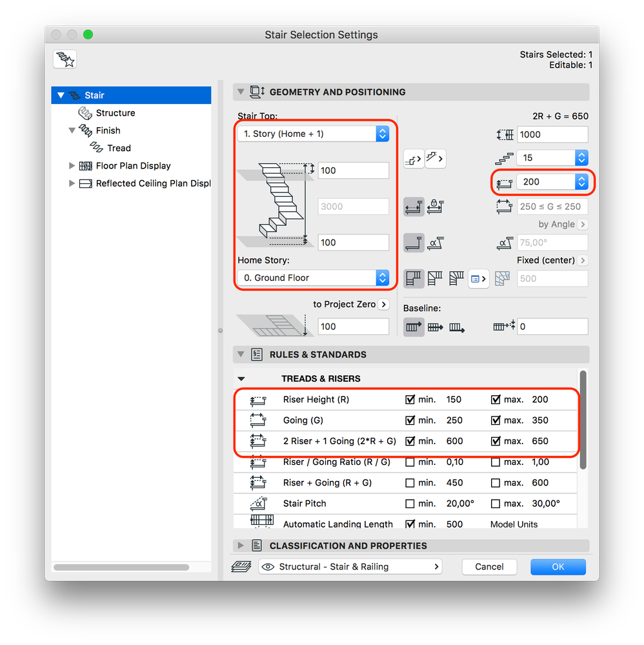The height and width of the screenshot is (645, 644).
Task: Open the 'to Project Zero' reference popup
Action: (383, 304)
